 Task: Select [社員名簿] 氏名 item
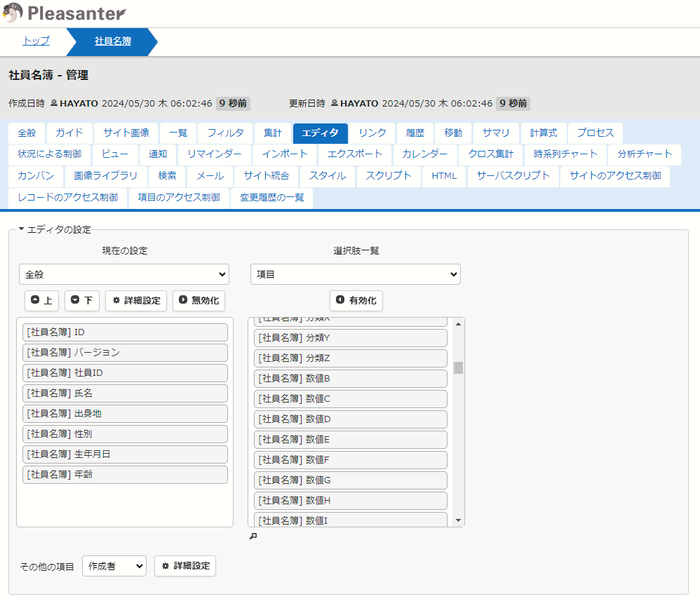click(x=125, y=393)
